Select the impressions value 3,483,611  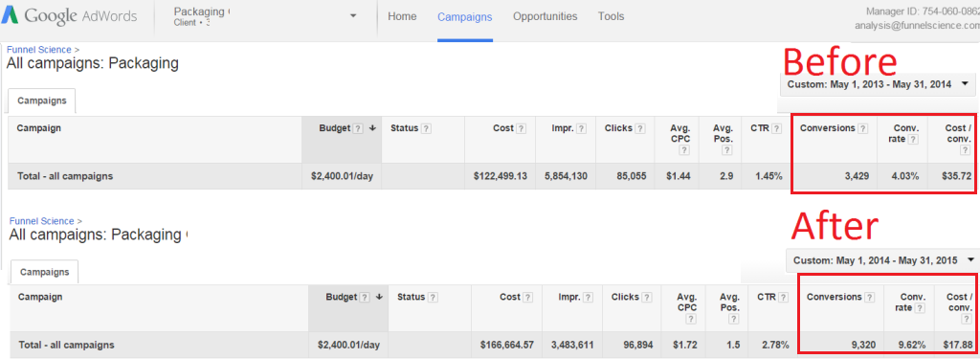[x=571, y=345]
